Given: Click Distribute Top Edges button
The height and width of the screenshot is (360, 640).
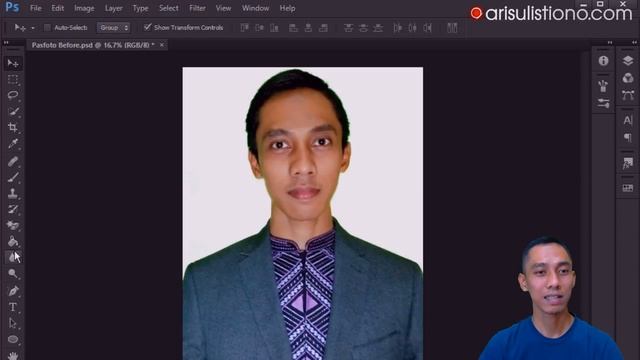Looking at the screenshot, I should click(348, 28).
